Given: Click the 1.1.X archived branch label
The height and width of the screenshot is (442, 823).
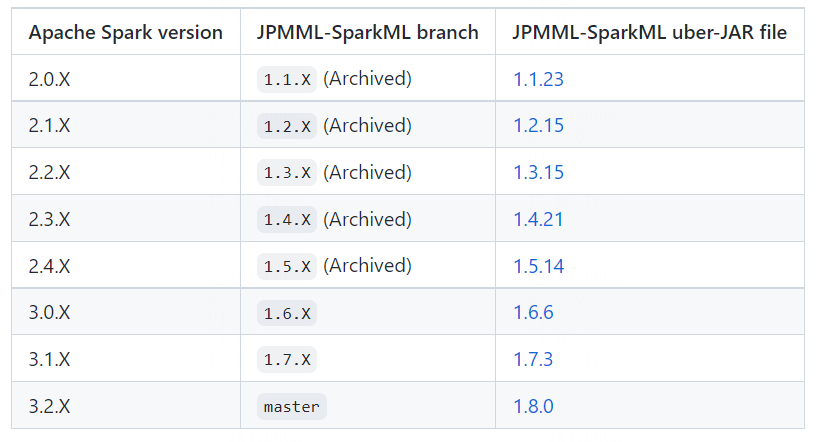Looking at the screenshot, I should click(x=287, y=80).
